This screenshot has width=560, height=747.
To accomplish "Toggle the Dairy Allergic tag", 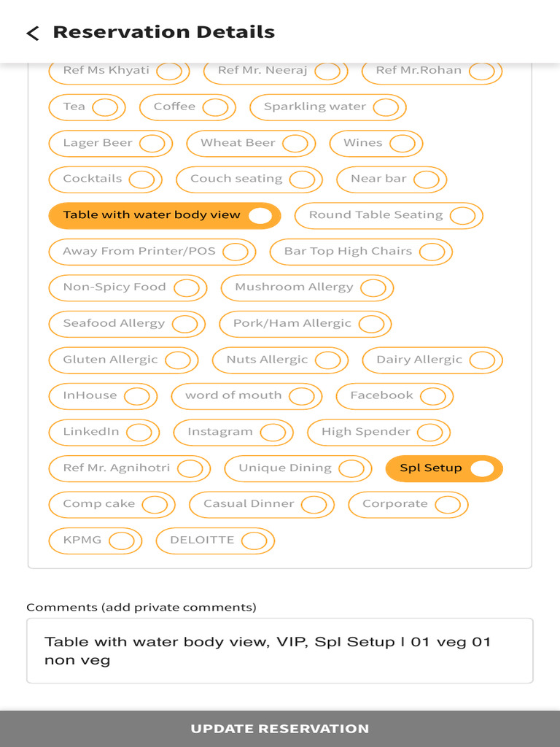I will coord(432,360).
